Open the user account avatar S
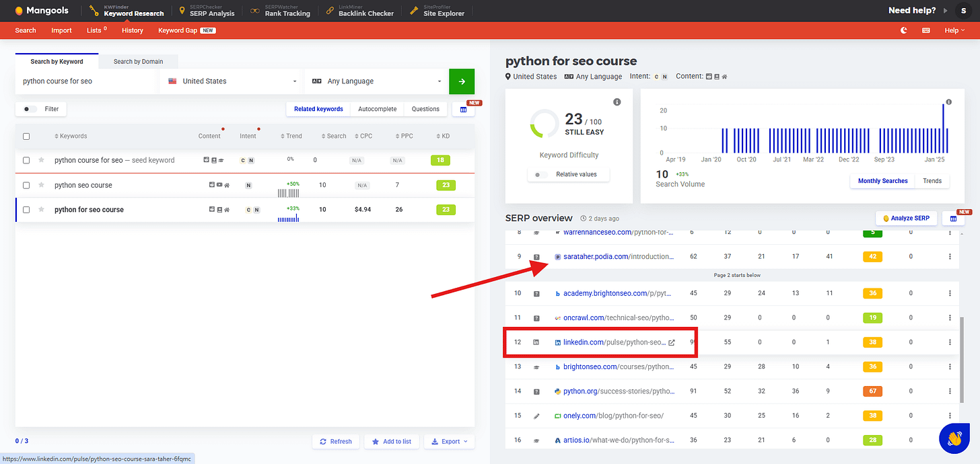Image resolution: width=980 pixels, height=464 pixels. [x=964, y=10]
